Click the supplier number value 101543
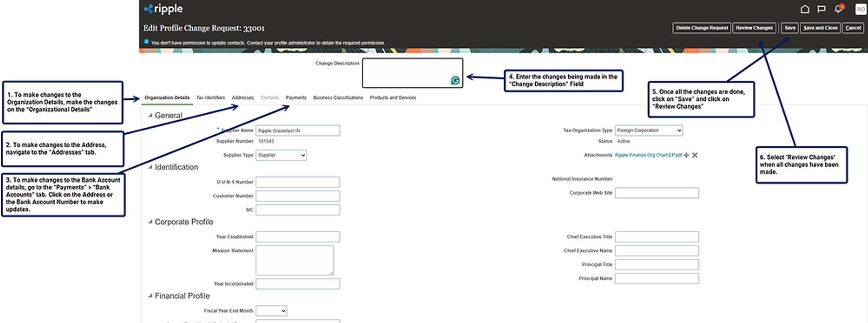 (x=266, y=141)
